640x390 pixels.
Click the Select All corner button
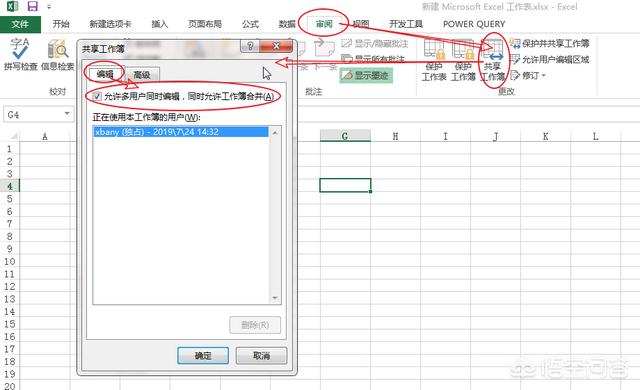click(11, 136)
